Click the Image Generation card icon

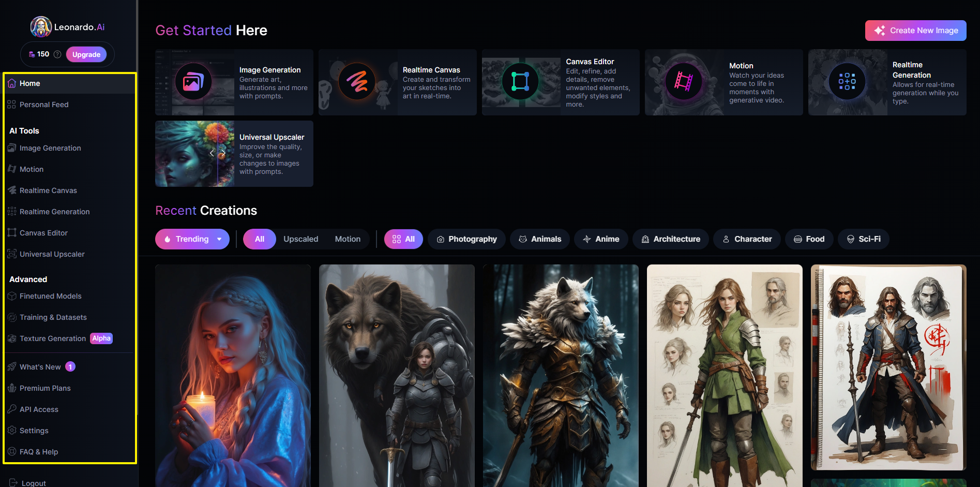193,82
